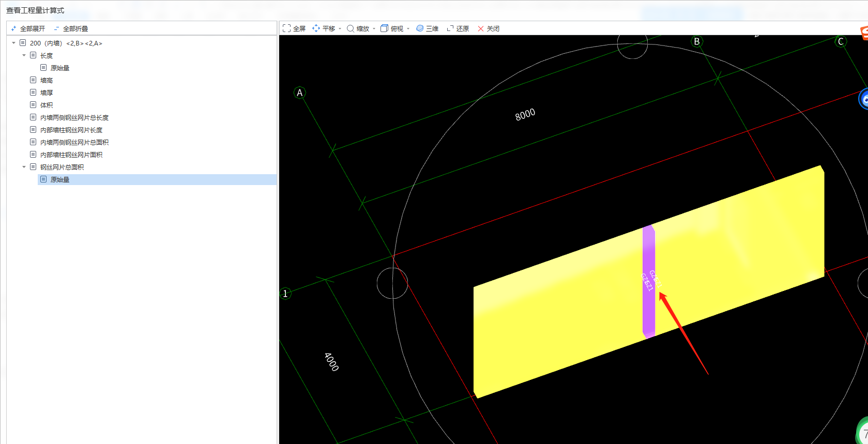Screen dimensions: 868x444
Task: Click the 全屏 fullscreen icon
Action: 286,28
